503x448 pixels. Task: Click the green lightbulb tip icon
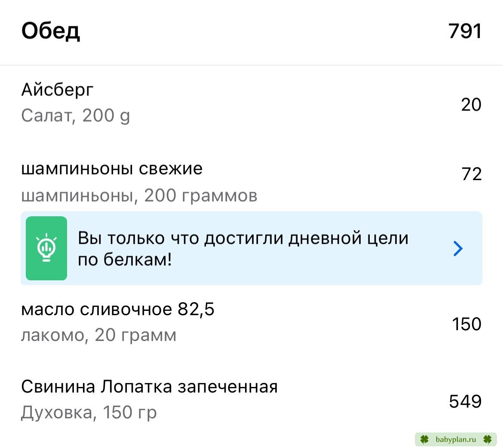click(x=46, y=248)
